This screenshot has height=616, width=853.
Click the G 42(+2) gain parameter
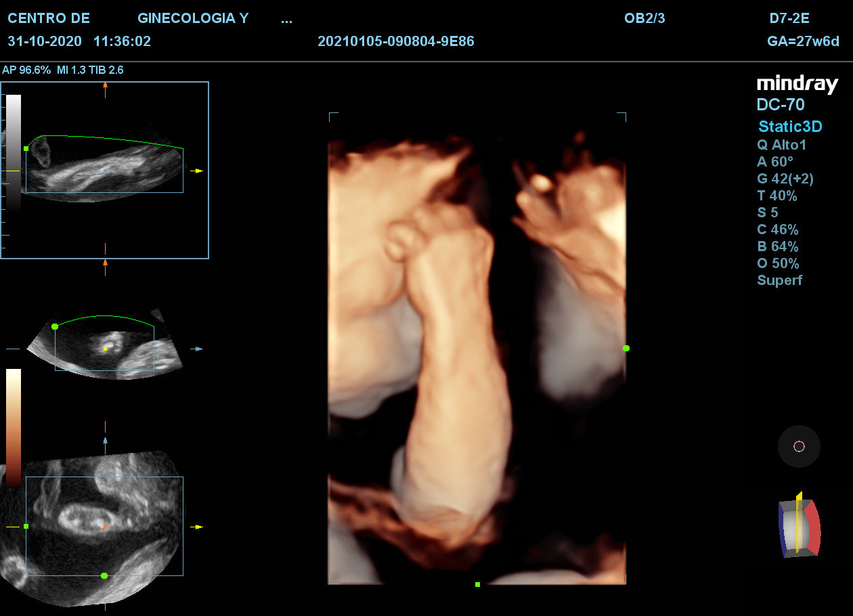785,179
